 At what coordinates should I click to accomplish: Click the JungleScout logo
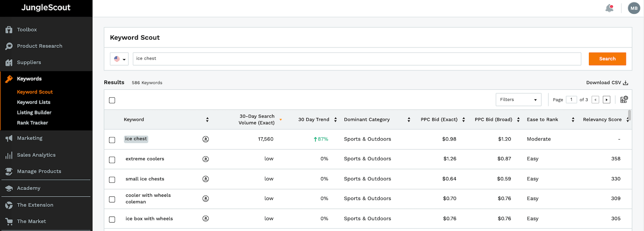[x=46, y=8]
